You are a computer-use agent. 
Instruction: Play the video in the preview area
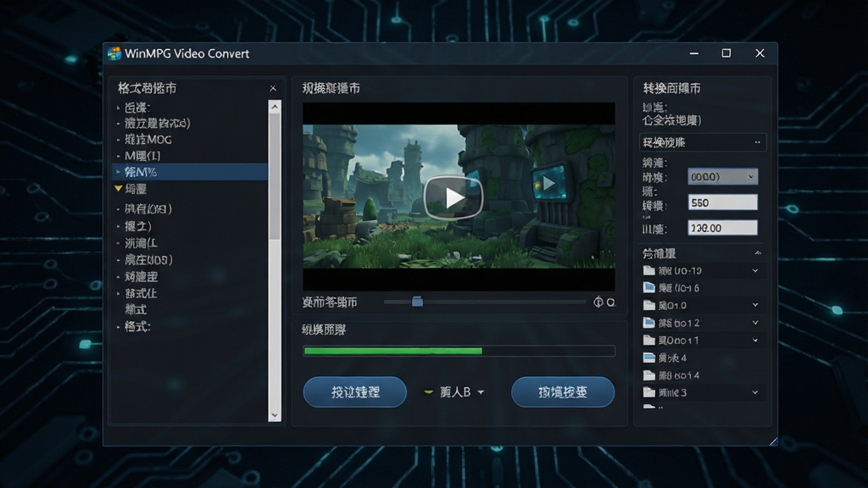tap(453, 197)
